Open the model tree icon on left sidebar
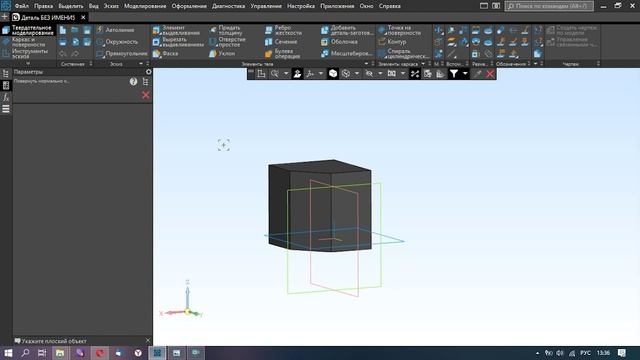The image size is (640, 360). pos(6,73)
